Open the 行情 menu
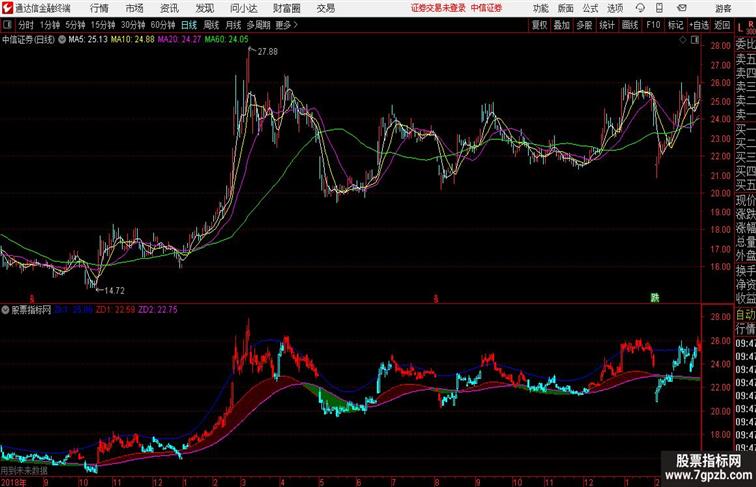This screenshot has width=756, height=487. point(99,8)
